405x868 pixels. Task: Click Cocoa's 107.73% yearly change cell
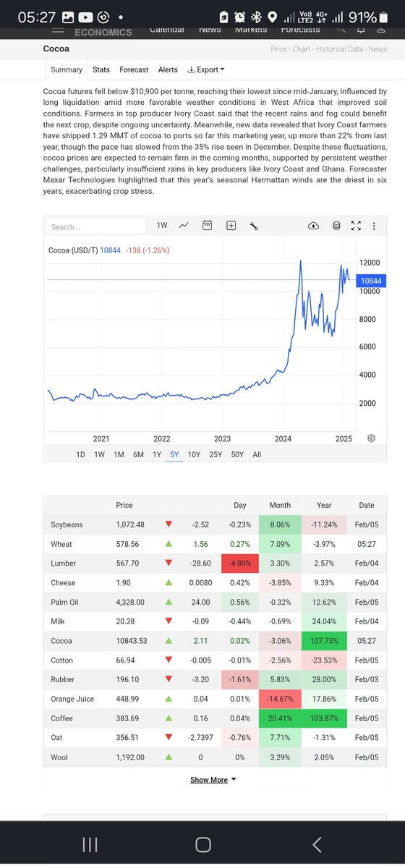[x=324, y=642]
